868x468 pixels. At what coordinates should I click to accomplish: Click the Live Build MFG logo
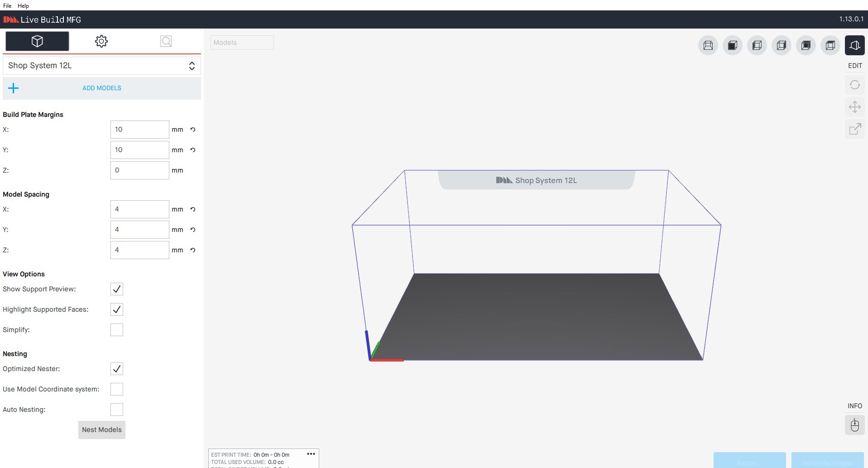(42, 19)
